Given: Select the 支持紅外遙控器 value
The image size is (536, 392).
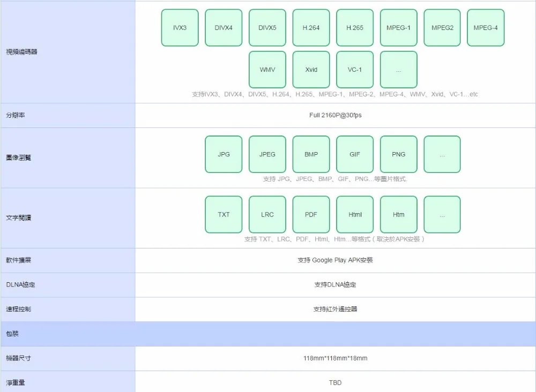Looking at the screenshot, I should 336,309.
